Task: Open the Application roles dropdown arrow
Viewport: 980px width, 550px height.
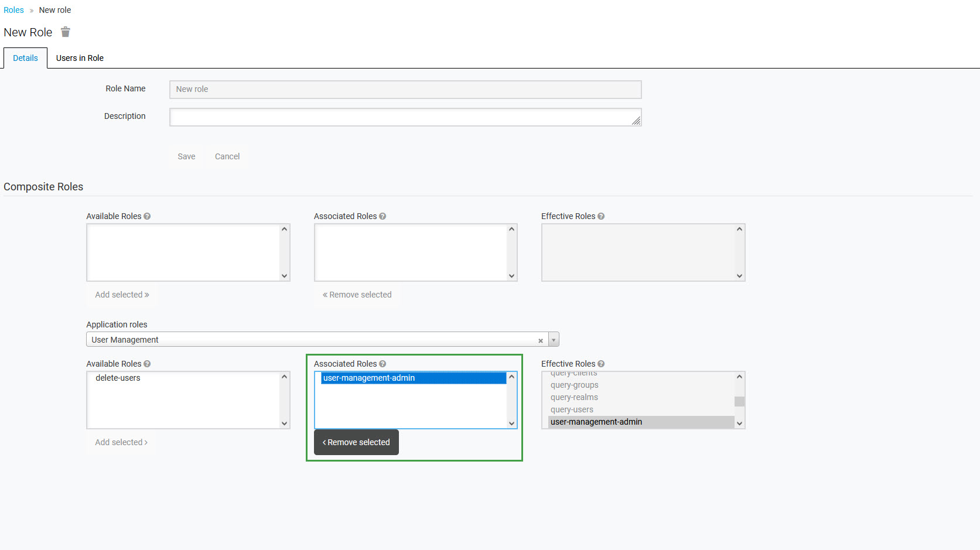Action: pyautogui.click(x=554, y=340)
